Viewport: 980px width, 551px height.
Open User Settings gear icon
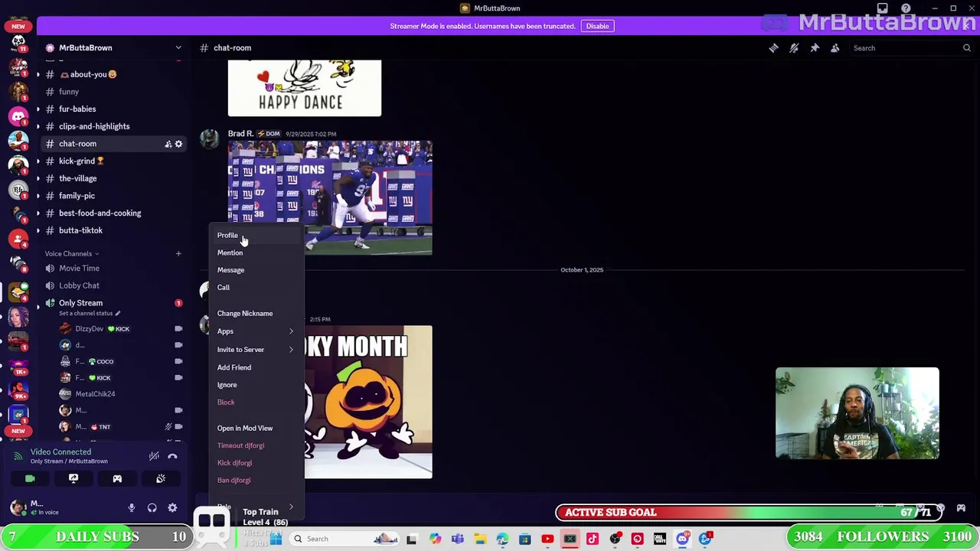pyautogui.click(x=172, y=507)
